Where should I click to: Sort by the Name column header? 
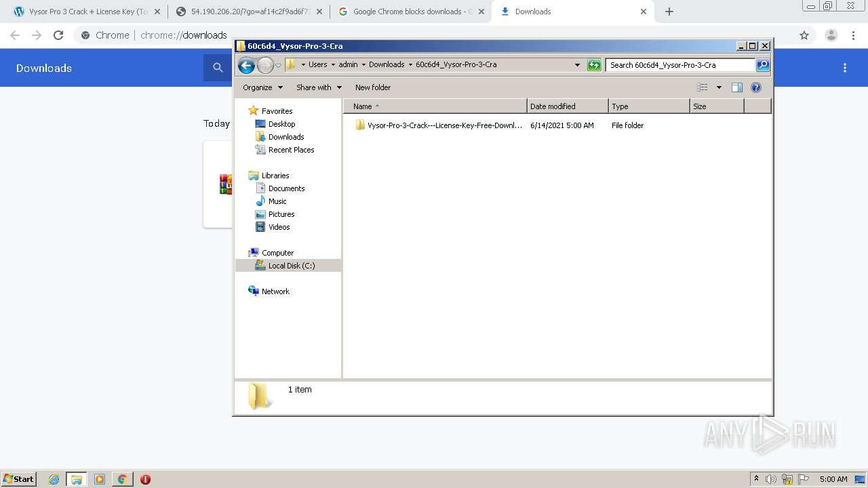click(x=435, y=106)
